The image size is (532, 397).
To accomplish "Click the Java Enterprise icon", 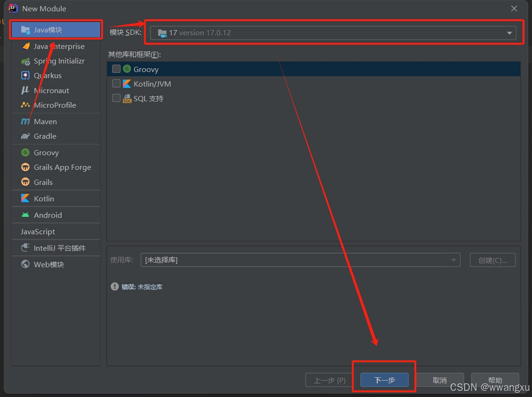I will point(25,46).
